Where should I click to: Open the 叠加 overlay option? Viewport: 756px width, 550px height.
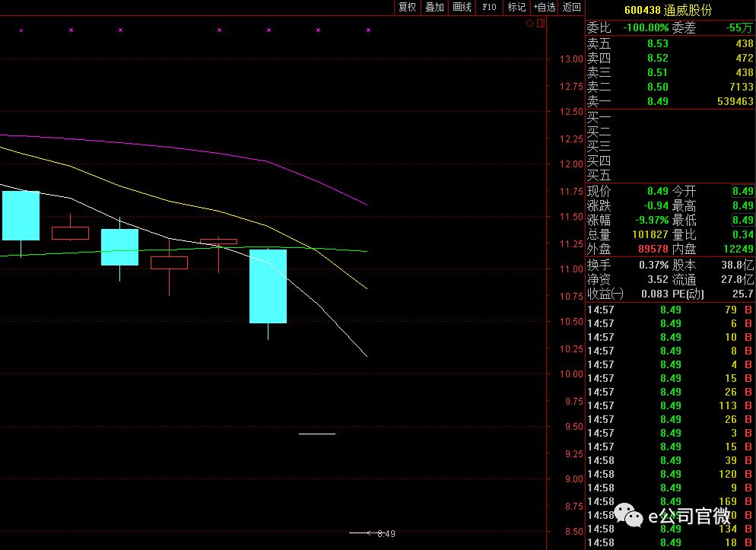435,7
